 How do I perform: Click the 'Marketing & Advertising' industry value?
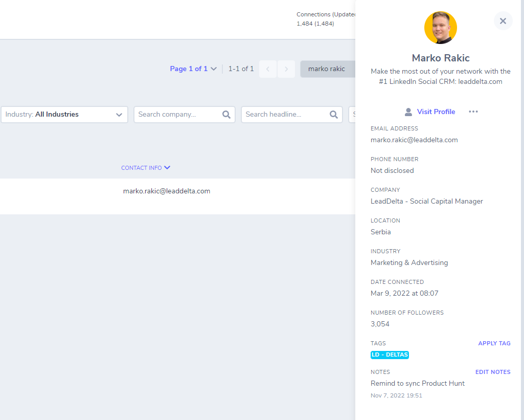point(409,263)
